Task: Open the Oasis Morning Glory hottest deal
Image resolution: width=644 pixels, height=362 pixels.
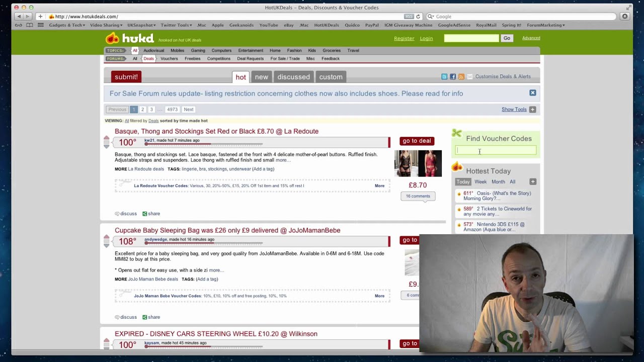Action: click(497, 196)
